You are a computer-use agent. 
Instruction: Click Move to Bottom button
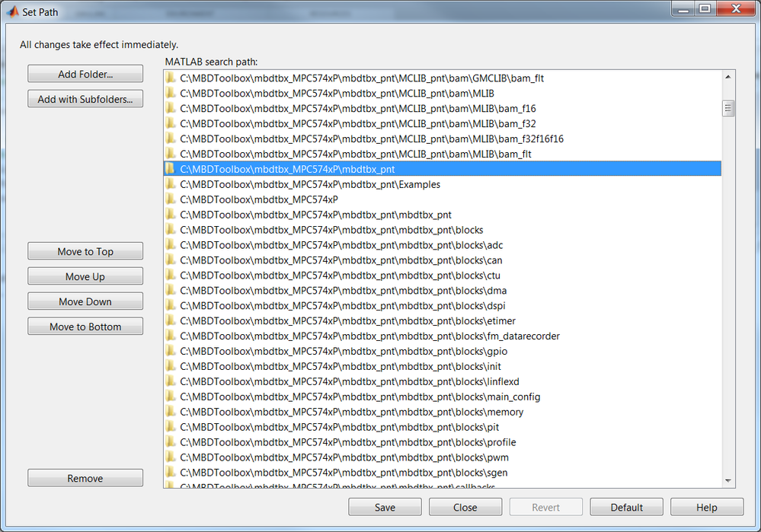pos(85,327)
